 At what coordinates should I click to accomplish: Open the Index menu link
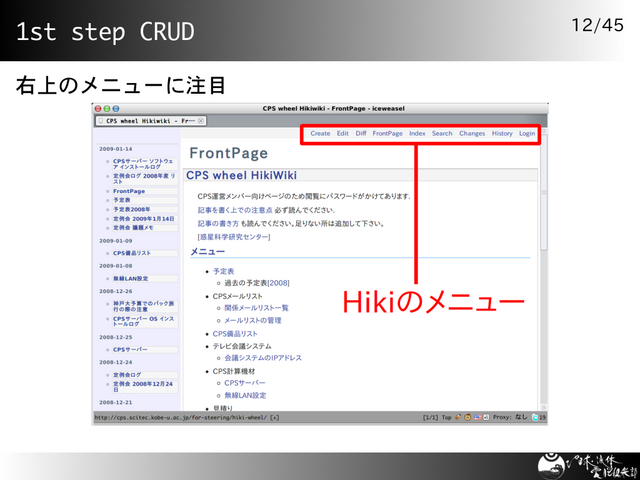tap(417, 133)
